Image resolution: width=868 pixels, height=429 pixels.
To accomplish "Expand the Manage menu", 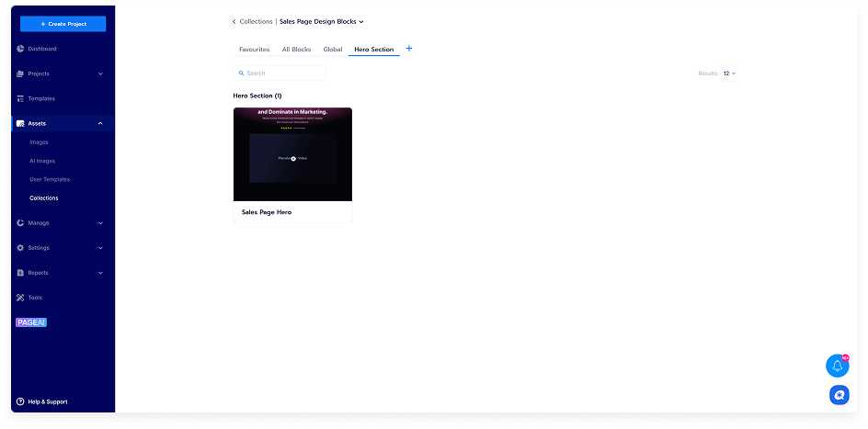I will coord(100,223).
